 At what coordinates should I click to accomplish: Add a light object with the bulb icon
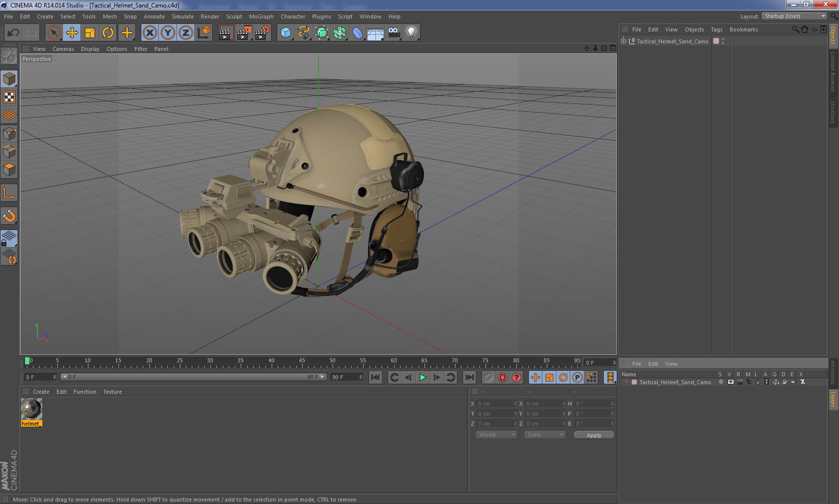(x=411, y=33)
